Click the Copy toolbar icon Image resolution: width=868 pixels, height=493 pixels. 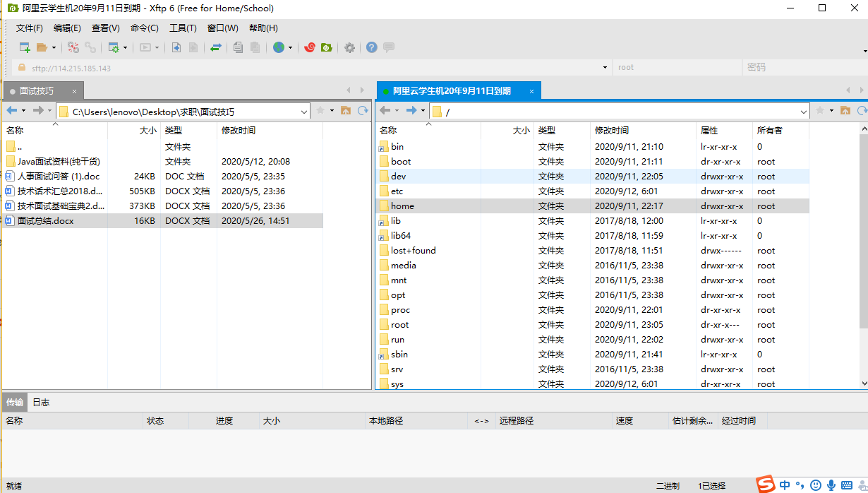point(239,47)
